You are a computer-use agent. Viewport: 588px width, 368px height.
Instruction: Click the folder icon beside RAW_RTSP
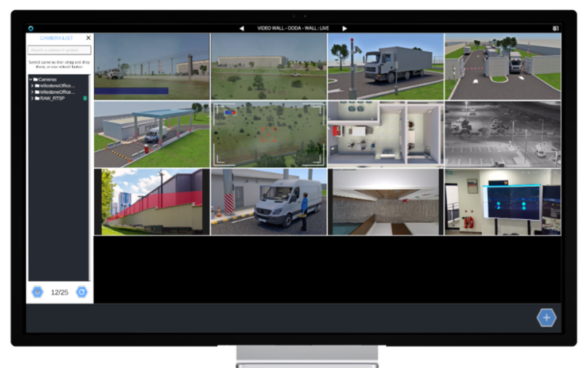37,98
